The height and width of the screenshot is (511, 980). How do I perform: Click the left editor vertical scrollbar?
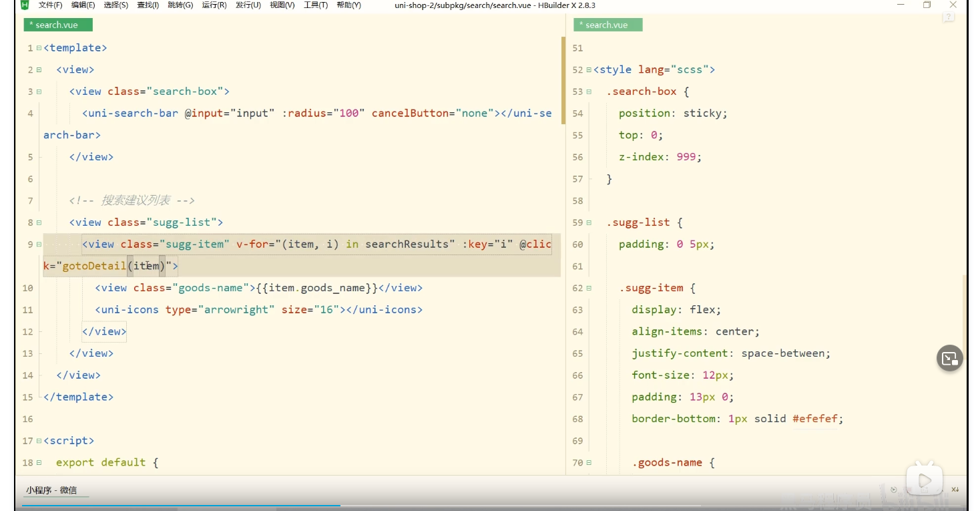click(x=563, y=80)
